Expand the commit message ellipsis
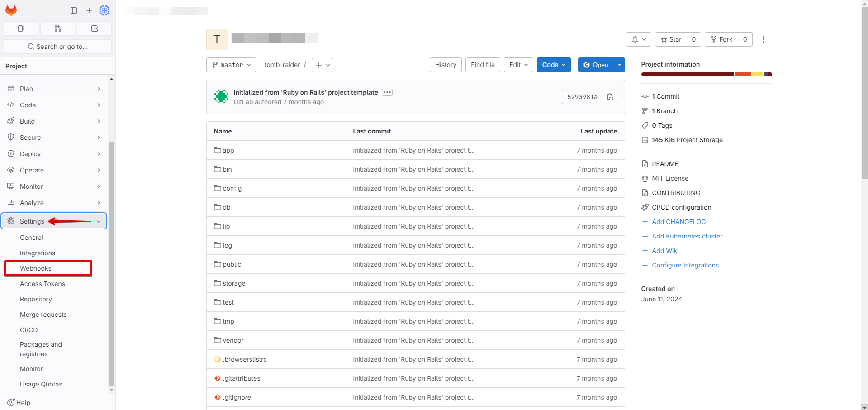 pyautogui.click(x=387, y=92)
